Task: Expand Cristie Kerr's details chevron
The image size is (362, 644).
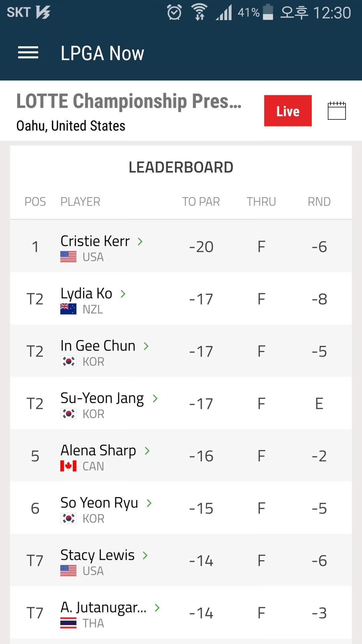Action: point(140,241)
